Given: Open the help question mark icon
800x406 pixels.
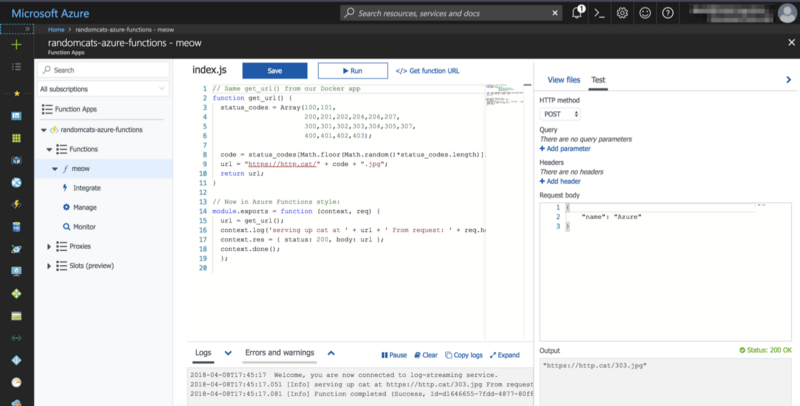Looking at the screenshot, I should 667,13.
